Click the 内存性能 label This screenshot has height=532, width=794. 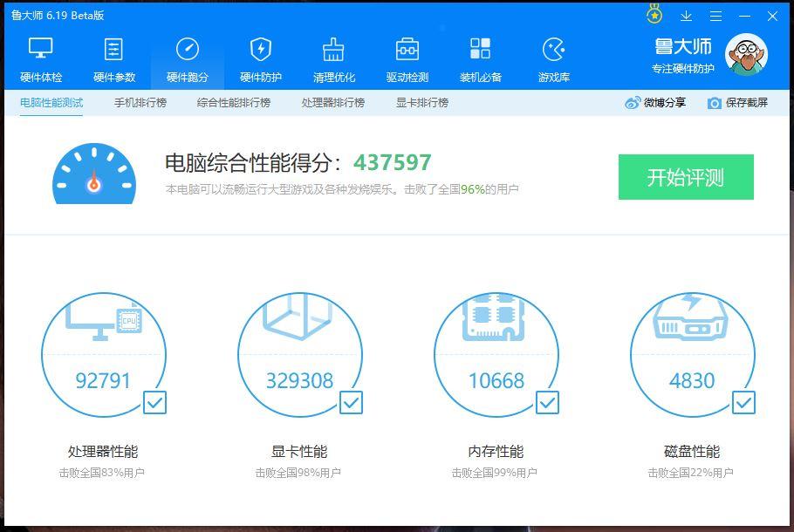point(496,451)
